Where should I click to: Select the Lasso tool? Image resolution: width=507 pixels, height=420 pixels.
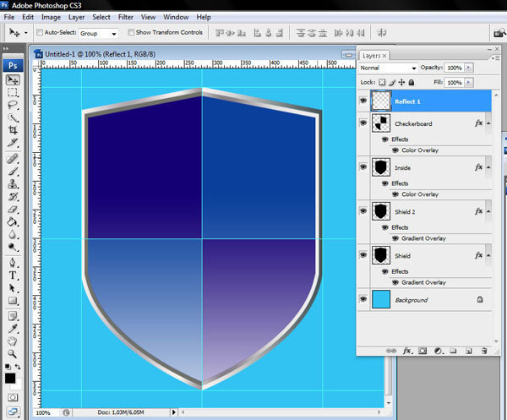(x=13, y=105)
